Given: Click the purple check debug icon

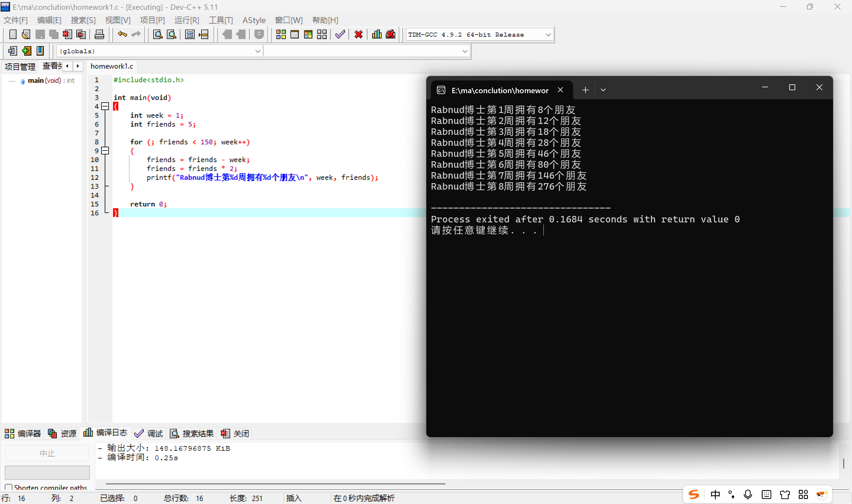Looking at the screenshot, I should coord(340,34).
